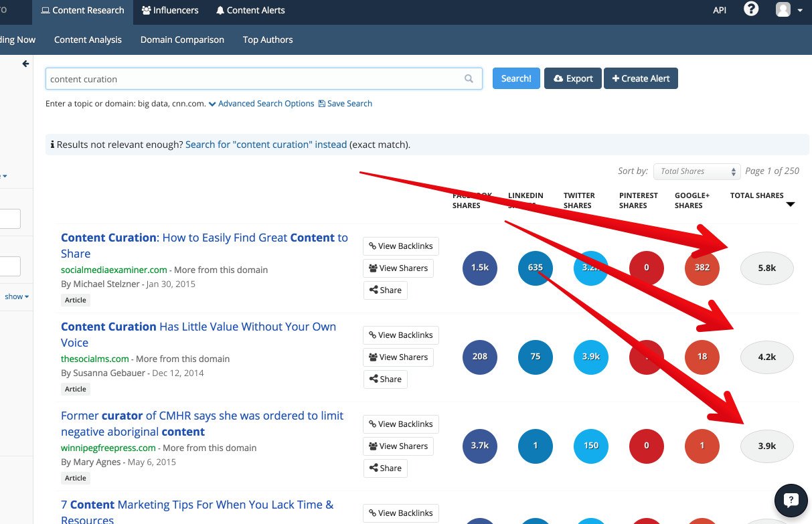This screenshot has height=524, width=812.
Task: Click LinkedIn shares 75 circle
Action: tap(536, 357)
